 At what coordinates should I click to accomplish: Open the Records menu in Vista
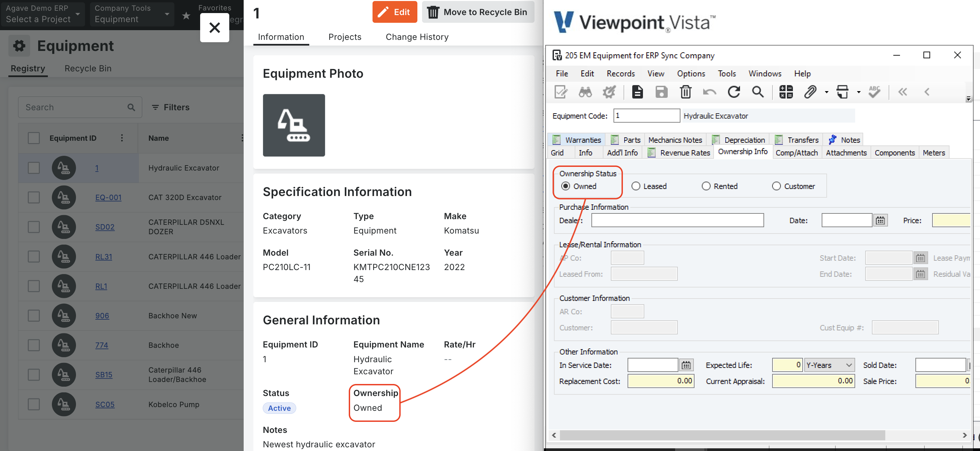tap(621, 73)
